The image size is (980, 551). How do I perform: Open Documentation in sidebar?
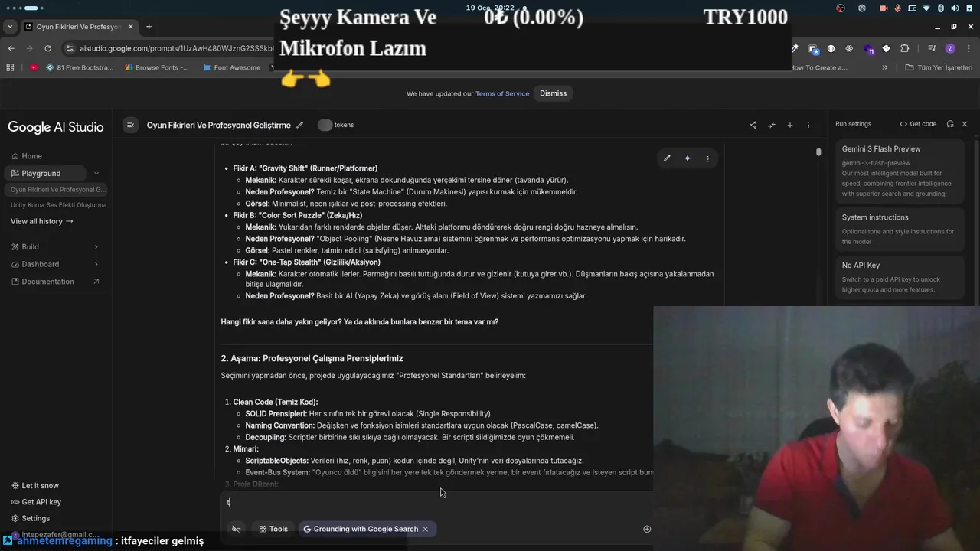tap(54, 282)
